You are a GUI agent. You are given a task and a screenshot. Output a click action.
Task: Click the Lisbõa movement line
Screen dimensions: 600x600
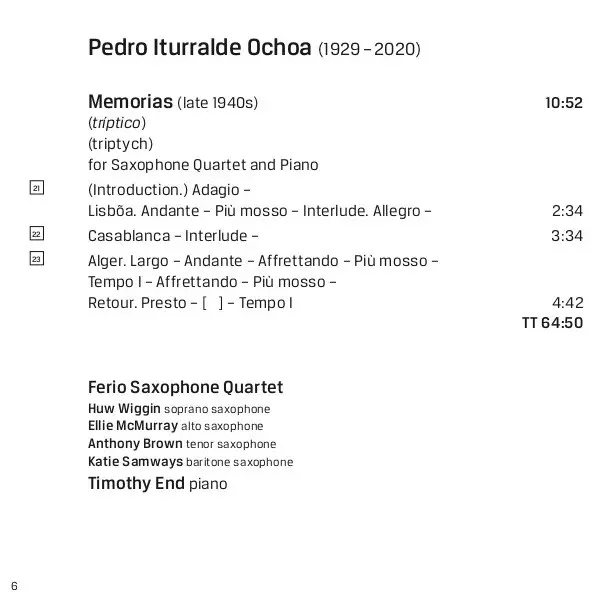click(260, 211)
